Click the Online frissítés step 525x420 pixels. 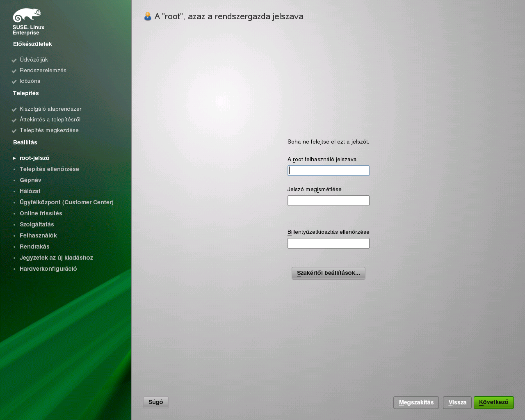point(41,213)
